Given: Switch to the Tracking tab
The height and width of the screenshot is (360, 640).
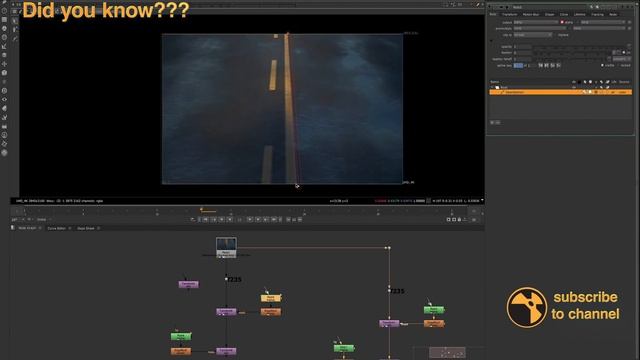Looking at the screenshot, I should click(597, 14).
